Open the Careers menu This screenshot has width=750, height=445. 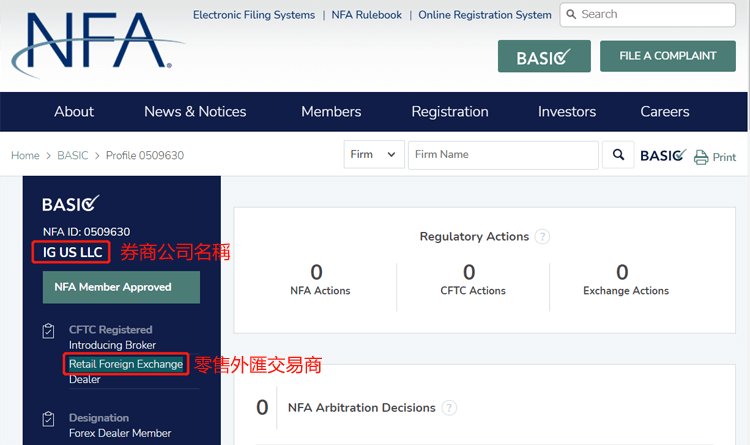click(x=665, y=111)
